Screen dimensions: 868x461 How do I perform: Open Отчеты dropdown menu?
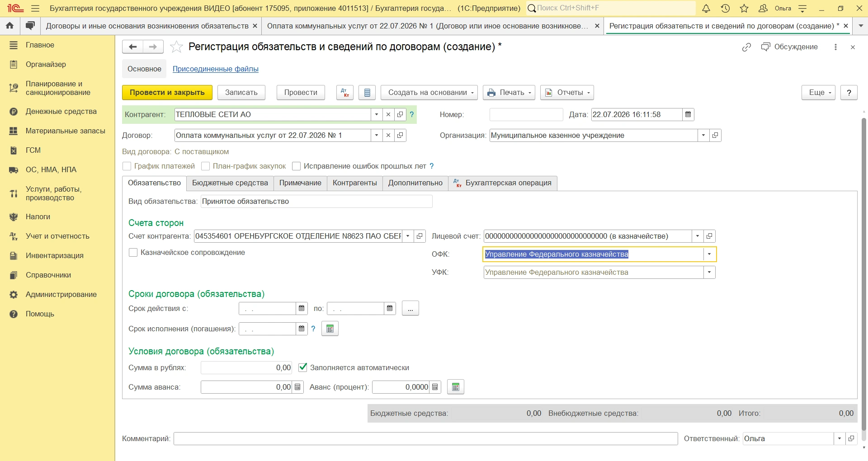(567, 93)
